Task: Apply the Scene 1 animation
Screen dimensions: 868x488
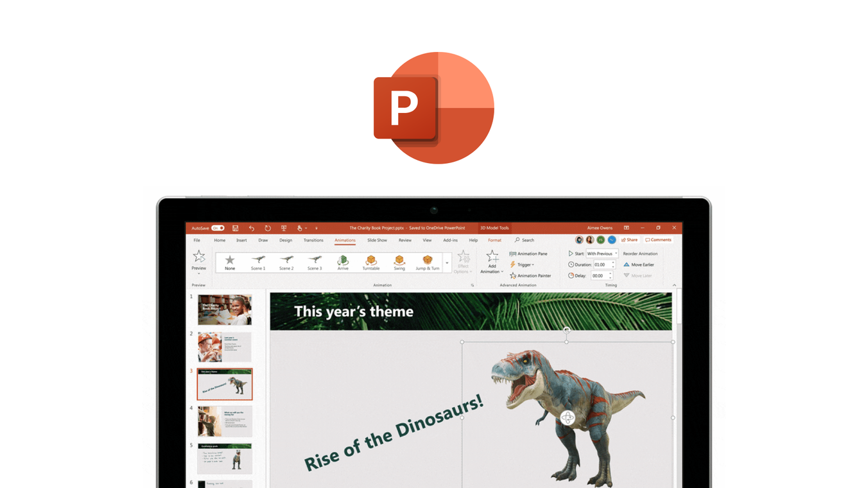Action: click(259, 261)
